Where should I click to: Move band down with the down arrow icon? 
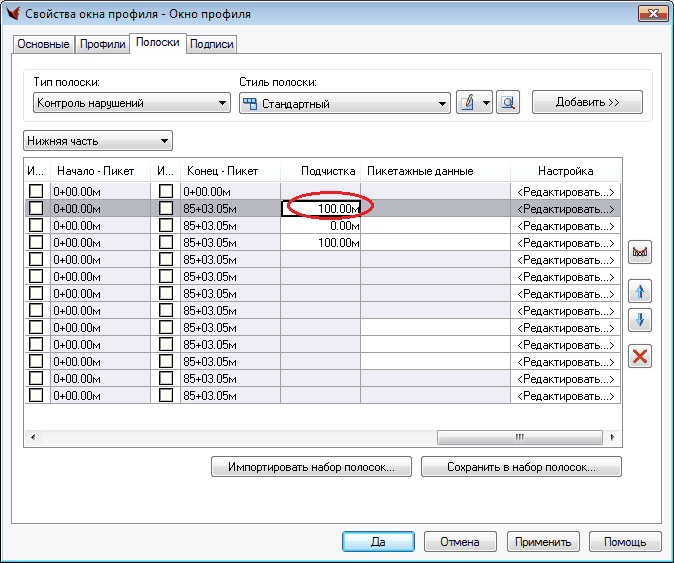pos(639,321)
